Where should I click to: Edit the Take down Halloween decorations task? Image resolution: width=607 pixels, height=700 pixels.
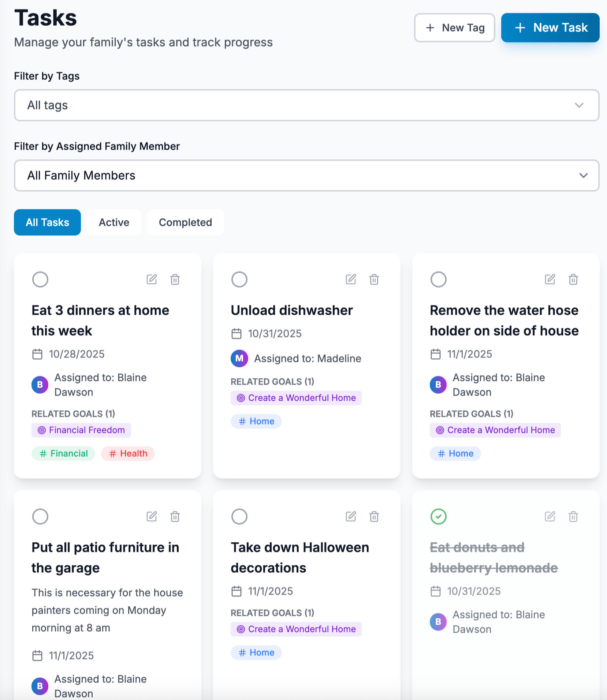(351, 517)
